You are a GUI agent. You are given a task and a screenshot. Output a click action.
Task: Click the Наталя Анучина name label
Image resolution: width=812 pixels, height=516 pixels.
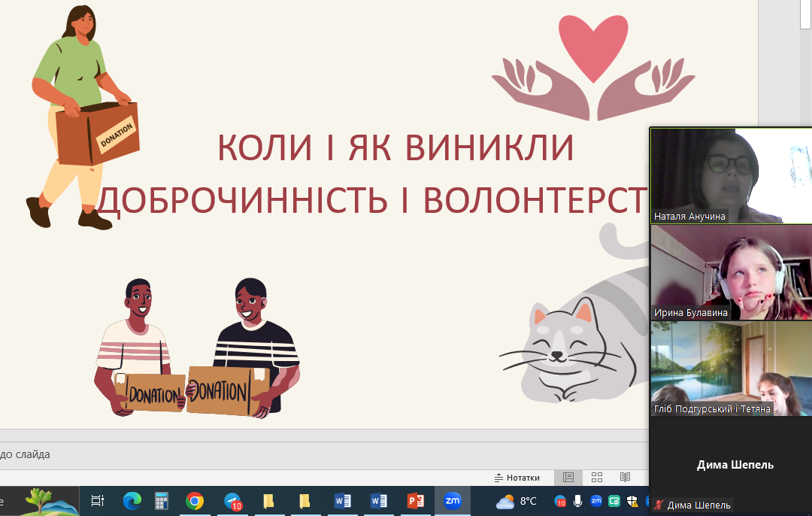coord(689,217)
